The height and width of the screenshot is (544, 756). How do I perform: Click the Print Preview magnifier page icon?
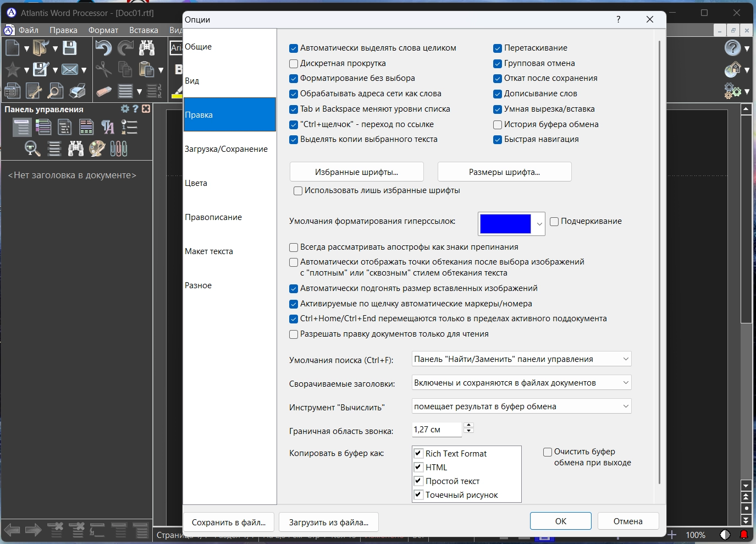55,91
